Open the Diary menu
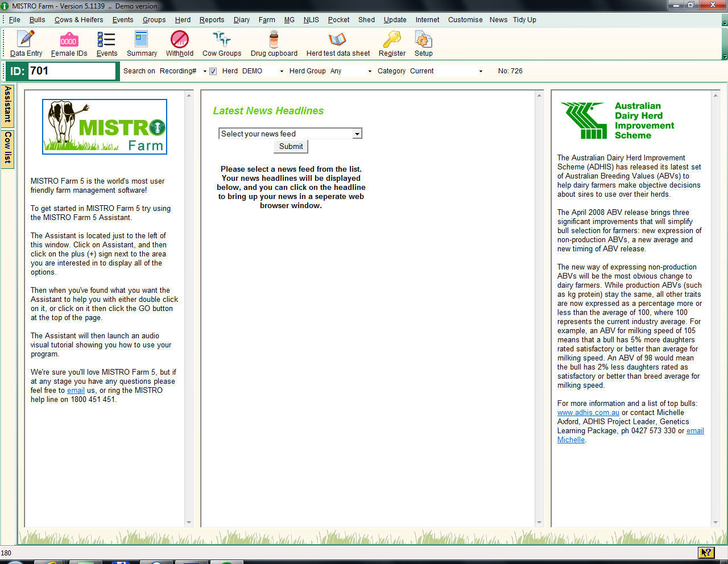728x564 pixels. (x=242, y=19)
